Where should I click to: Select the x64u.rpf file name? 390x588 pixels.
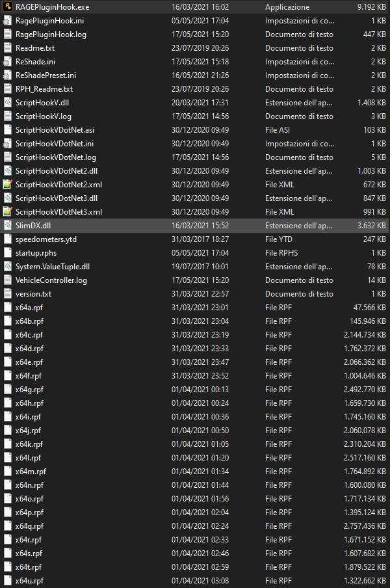pyautogui.click(x=29, y=581)
